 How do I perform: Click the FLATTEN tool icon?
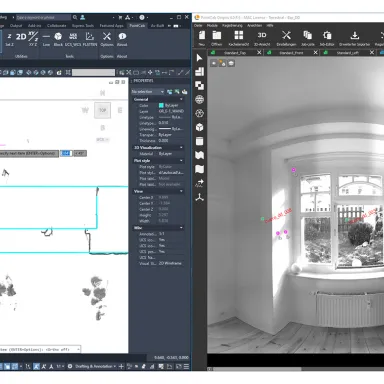[x=90, y=39]
